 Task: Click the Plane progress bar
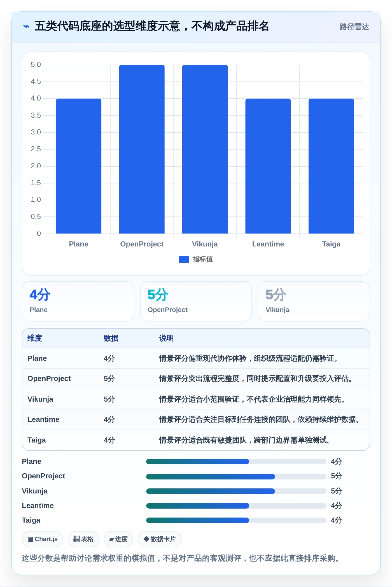point(236,462)
